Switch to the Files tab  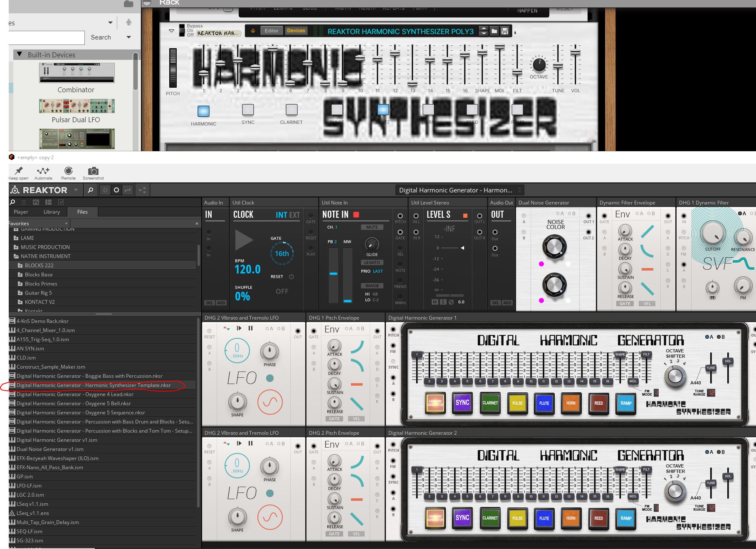click(82, 212)
